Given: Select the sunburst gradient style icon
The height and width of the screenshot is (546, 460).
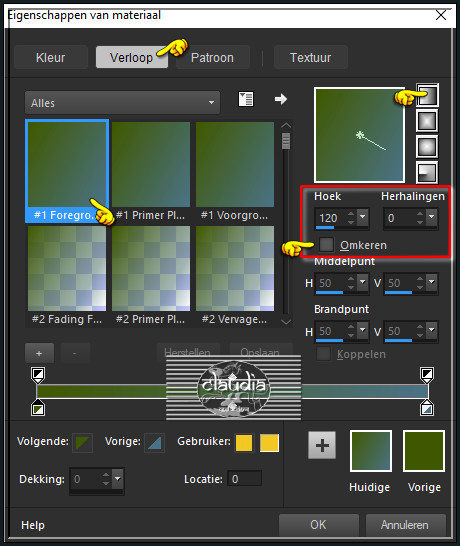Looking at the screenshot, I should [427, 147].
